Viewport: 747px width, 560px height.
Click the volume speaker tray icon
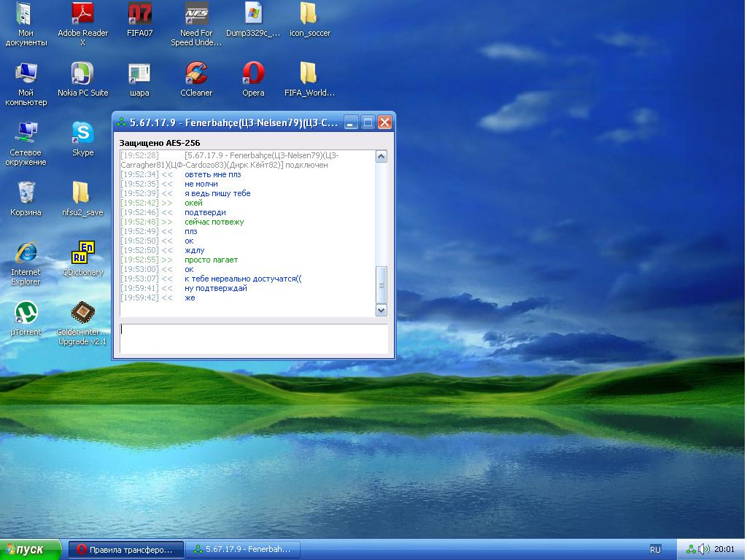click(704, 550)
